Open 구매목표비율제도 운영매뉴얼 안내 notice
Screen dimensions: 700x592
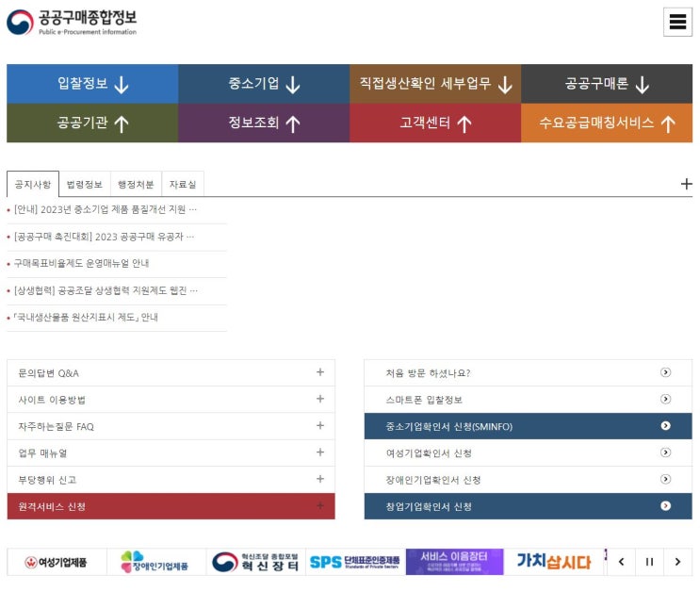click(81, 264)
